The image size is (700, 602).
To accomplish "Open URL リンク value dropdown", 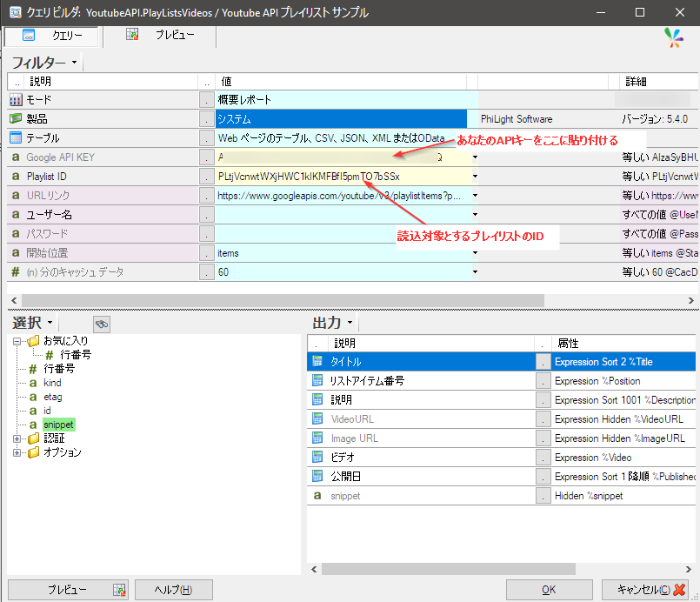I will click(x=475, y=196).
